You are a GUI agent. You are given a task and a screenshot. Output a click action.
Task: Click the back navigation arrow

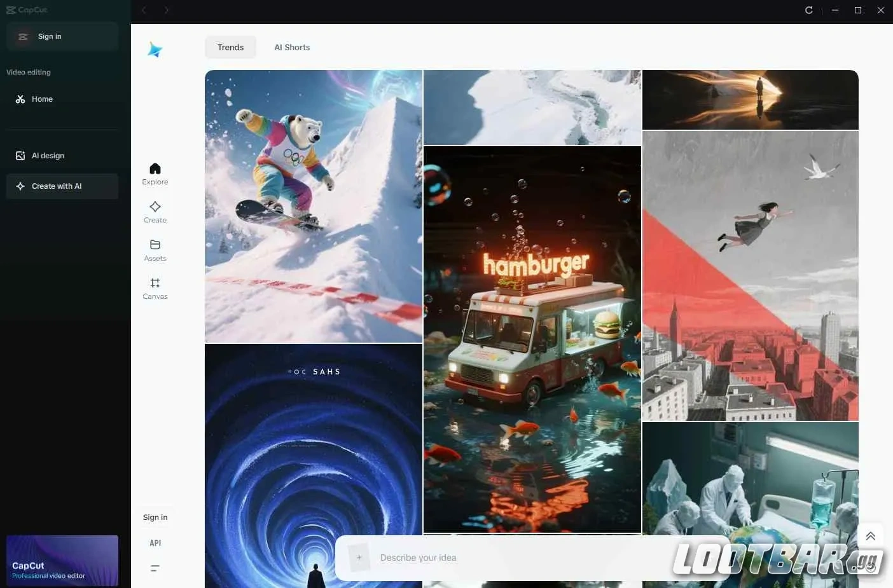tap(144, 10)
